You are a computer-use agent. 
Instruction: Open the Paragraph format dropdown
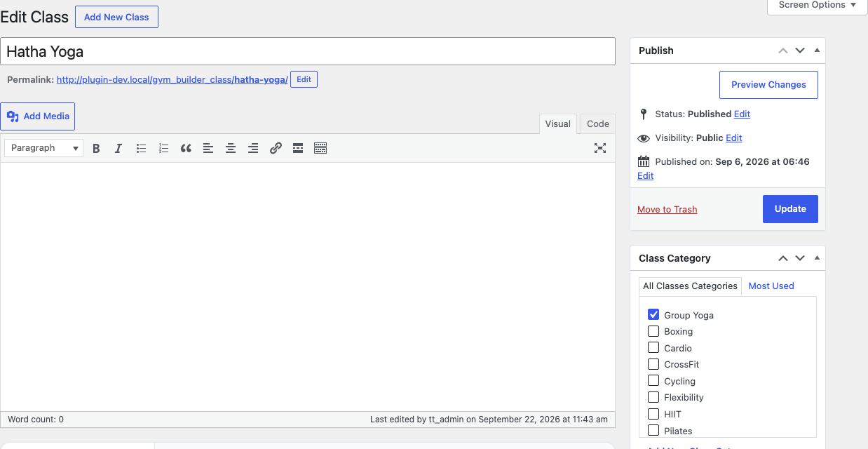click(x=44, y=148)
